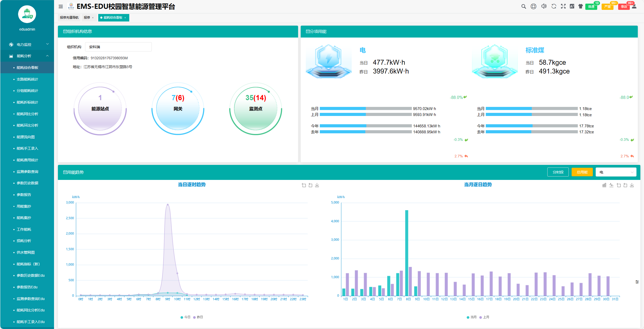Click the 分时段 button
Image resolution: width=644 pixels, height=329 pixels.
click(x=558, y=172)
